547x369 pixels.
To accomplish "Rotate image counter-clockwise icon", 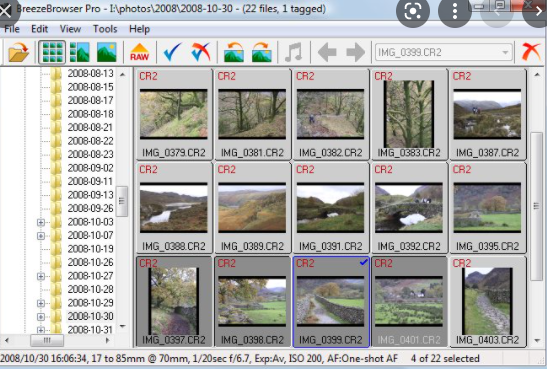I will [x=234, y=52].
